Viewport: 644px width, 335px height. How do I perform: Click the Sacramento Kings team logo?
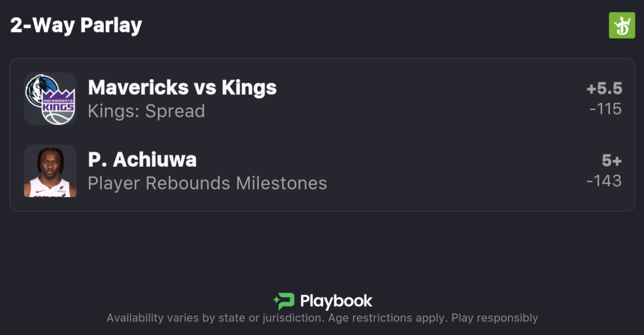[59, 107]
